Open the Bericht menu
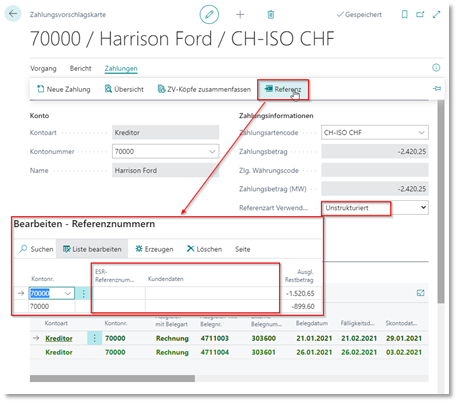The height and width of the screenshot is (403, 458). tap(80, 68)
